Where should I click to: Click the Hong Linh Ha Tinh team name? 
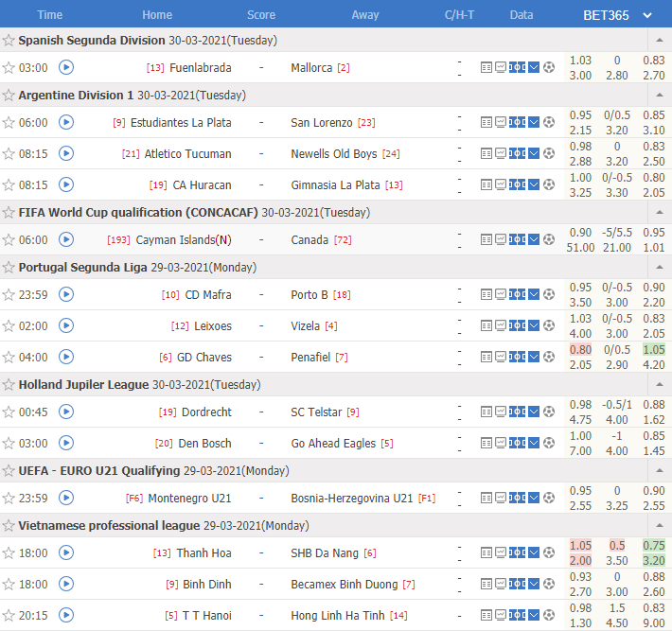[338, 616]
